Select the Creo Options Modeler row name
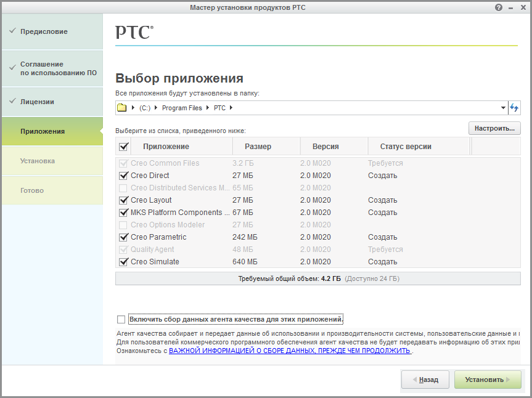 tap(168, 225)
